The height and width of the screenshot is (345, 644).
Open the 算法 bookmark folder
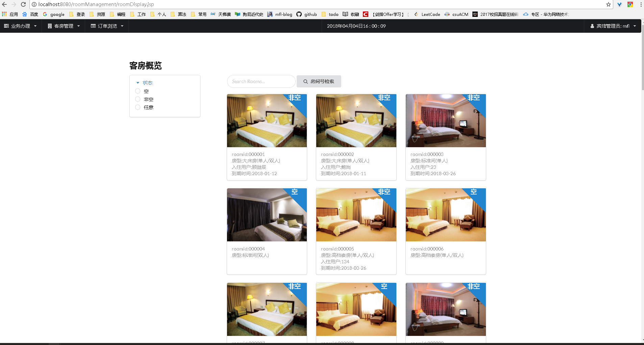(178, 14)
